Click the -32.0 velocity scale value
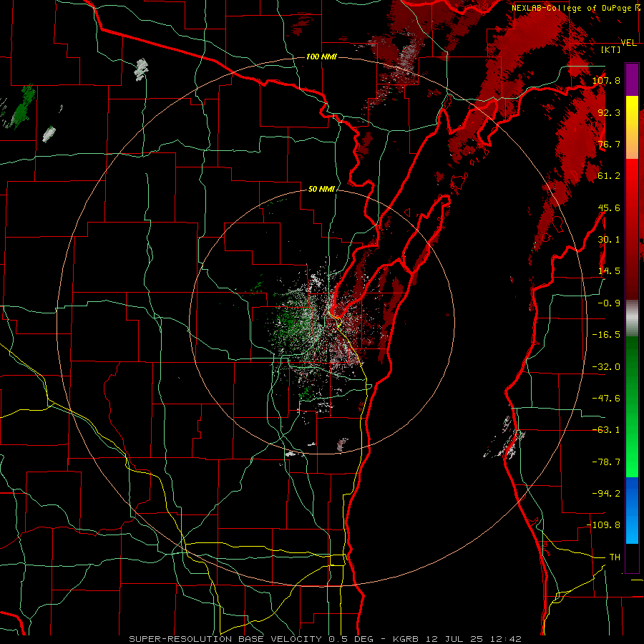 (606, 367)
